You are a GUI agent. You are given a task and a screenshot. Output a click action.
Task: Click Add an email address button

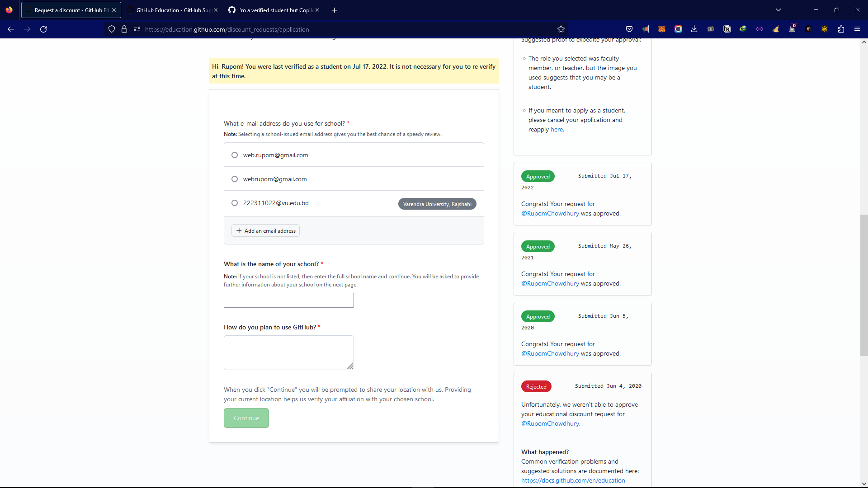(x=266, y=231)
